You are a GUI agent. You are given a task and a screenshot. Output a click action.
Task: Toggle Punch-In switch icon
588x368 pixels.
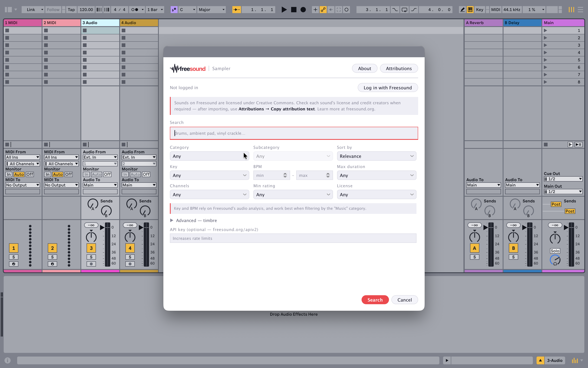point(395,10)
